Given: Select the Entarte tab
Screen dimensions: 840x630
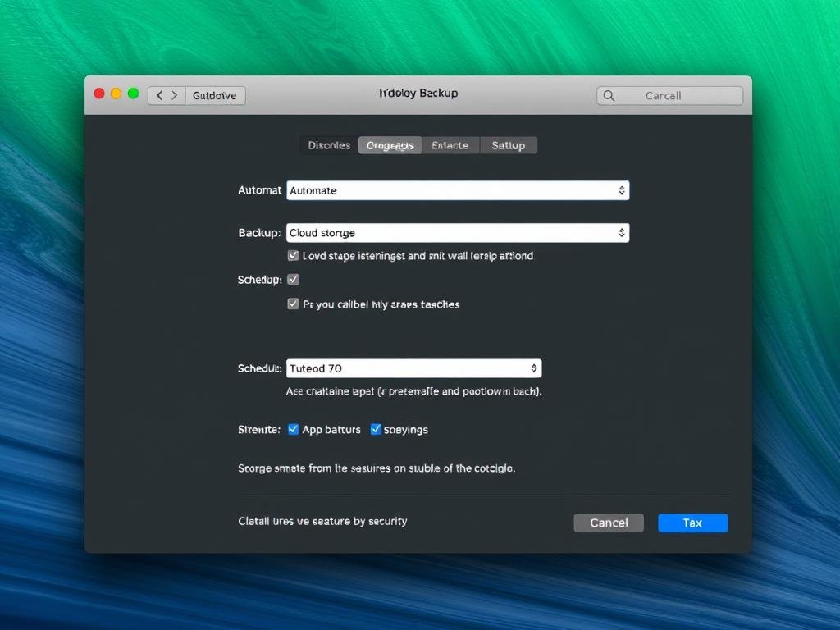Looking at the screenshot, I should 450,145.
